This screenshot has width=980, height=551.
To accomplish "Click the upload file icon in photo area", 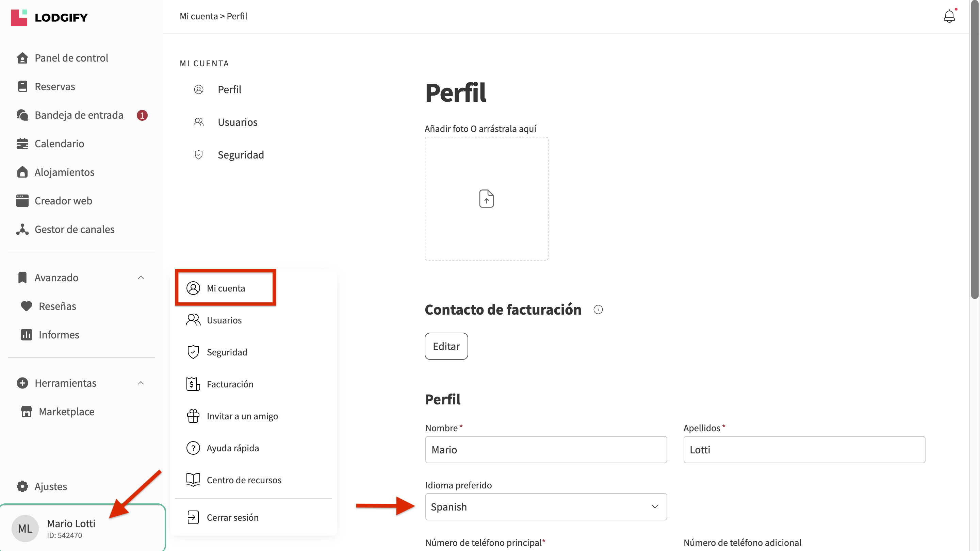I will pyautogui.click(x=486, y=199).
